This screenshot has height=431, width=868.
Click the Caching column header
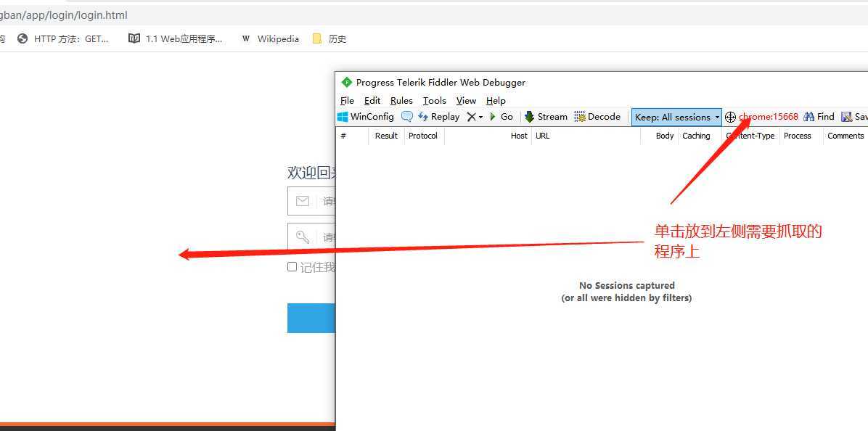pyautogui.click(x=700, y=136)
